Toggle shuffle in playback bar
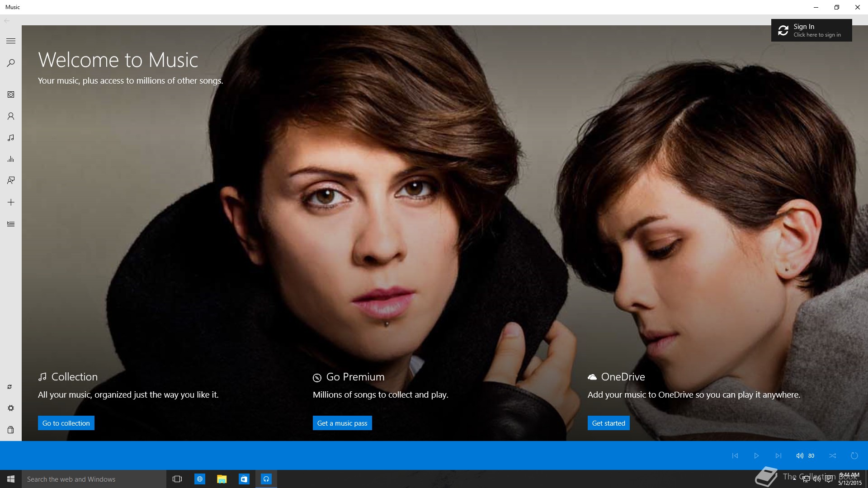Screen dimensions: 868x488 tap(833, 455)
